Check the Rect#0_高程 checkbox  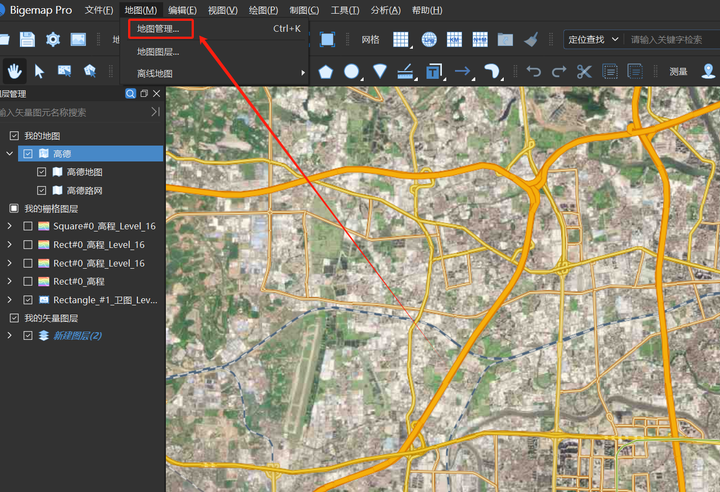[x=28, y=281]
